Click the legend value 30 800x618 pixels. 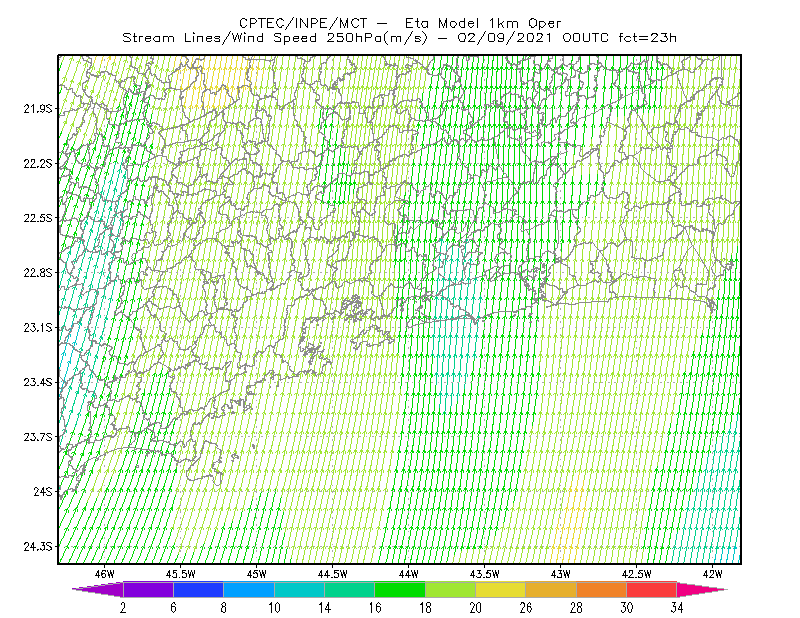pos(627,608)
